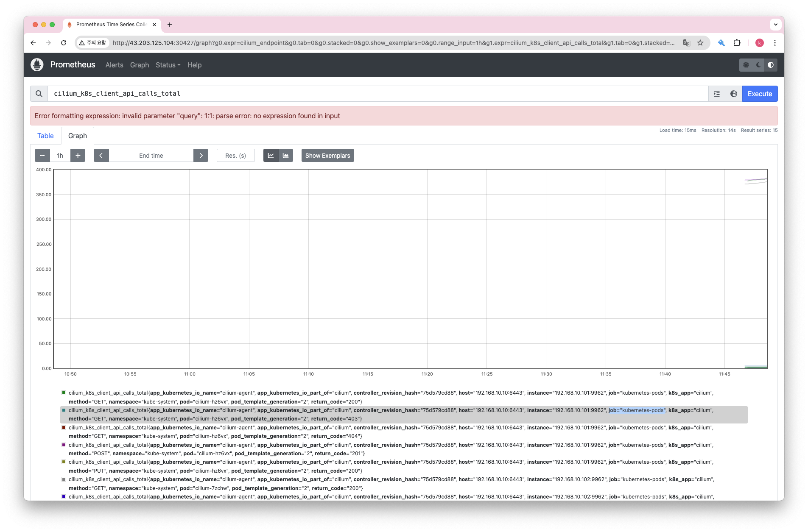Open a new browser tab

[170, 25]
